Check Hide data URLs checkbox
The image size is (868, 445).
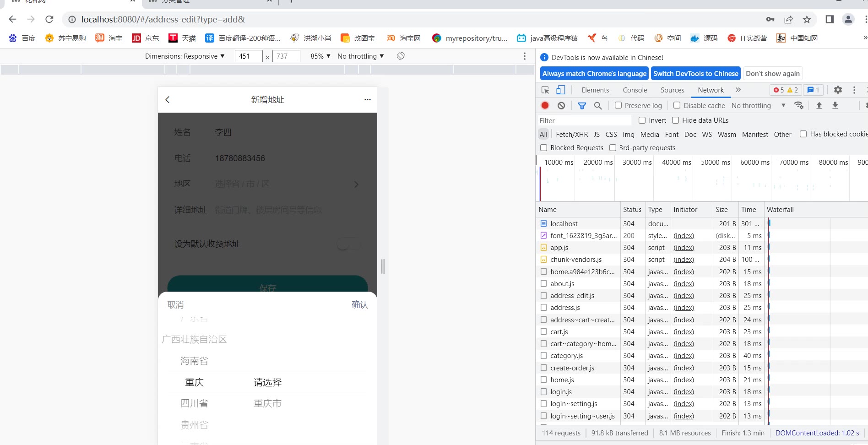pos(675,120)
